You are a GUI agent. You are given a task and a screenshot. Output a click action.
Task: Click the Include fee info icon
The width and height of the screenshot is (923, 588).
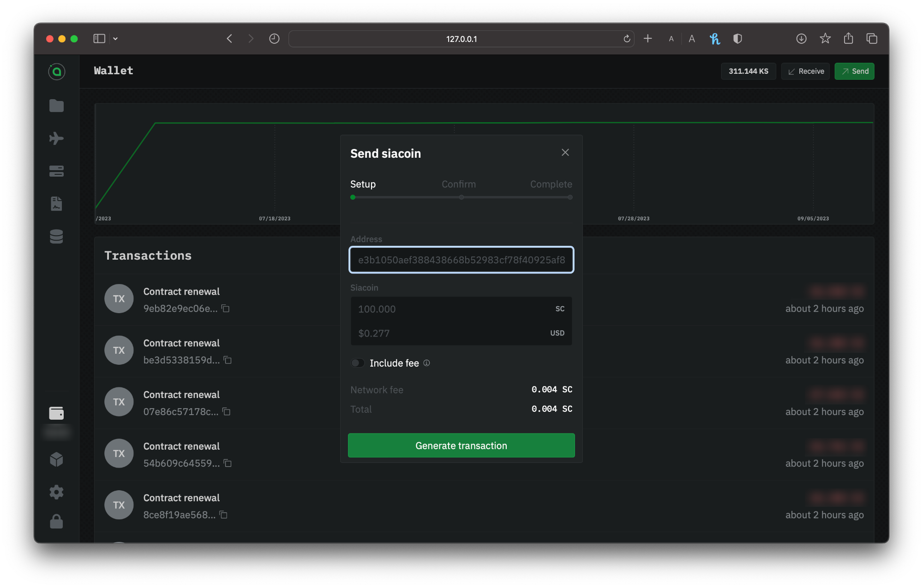click(427, 363)
